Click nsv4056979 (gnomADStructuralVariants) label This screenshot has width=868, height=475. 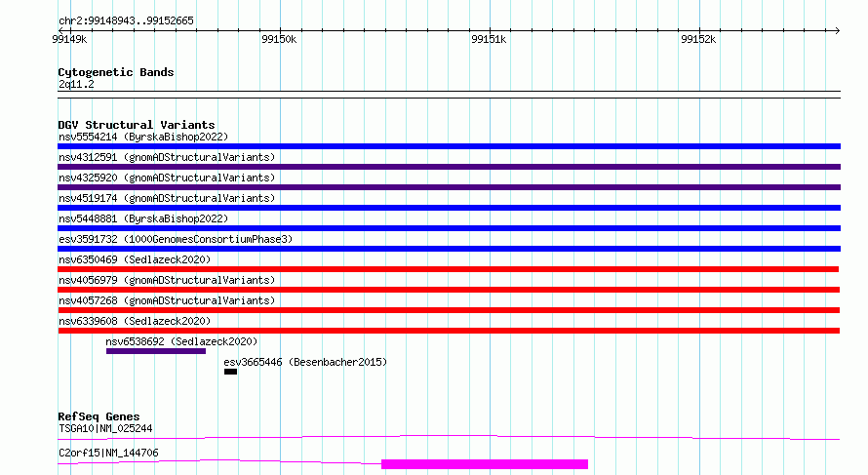[x=167, y=280]
